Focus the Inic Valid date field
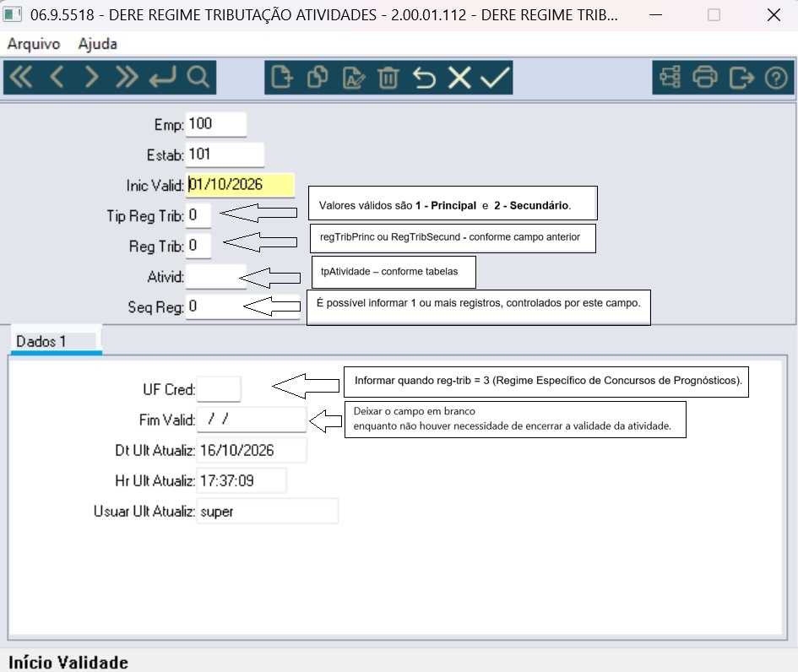This screenshot has height=672, width=798. [x=240, y=185]
